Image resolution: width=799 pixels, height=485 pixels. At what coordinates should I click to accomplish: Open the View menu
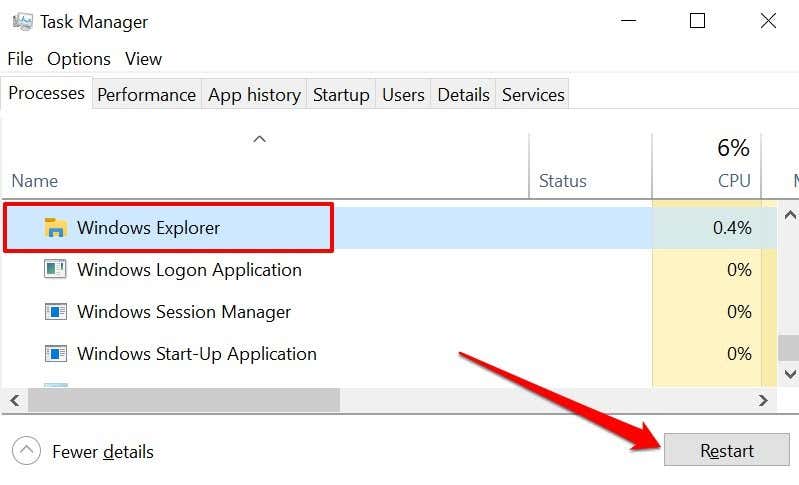[x=143, y=59]
